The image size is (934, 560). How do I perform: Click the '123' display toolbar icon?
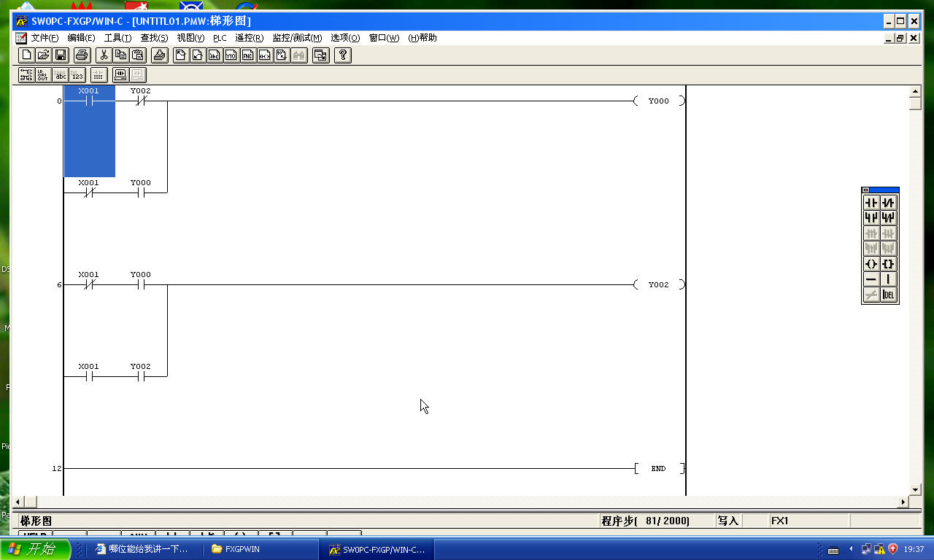point(77,75)
